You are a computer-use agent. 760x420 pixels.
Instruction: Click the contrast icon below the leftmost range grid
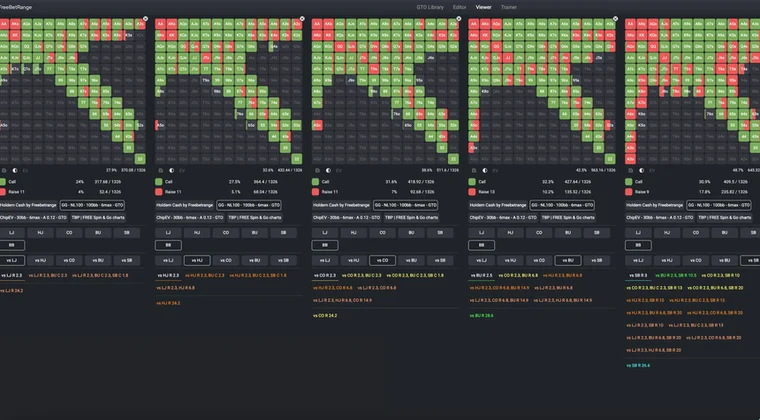pos(15,171)
